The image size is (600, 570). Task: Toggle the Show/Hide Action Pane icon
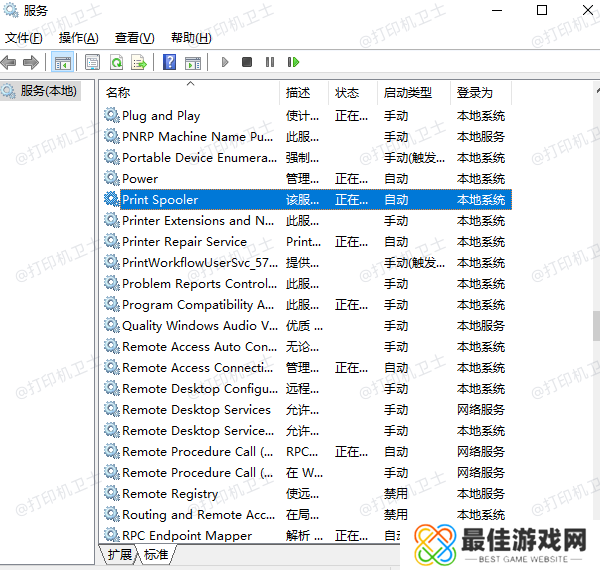pyautogui.click(x=193, y=62)
